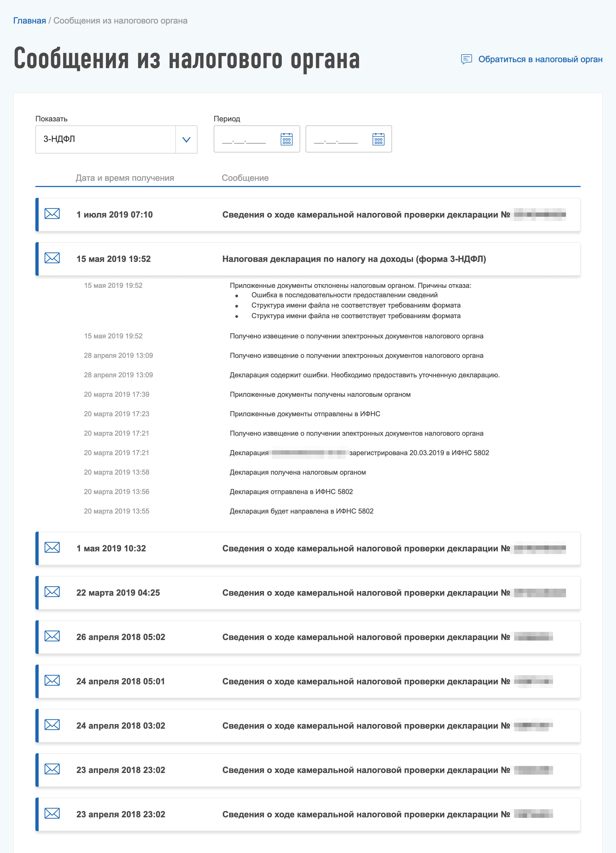
Task: Click Приложенные документы отправлены в ИФНС line
Action: pos(305,414)
